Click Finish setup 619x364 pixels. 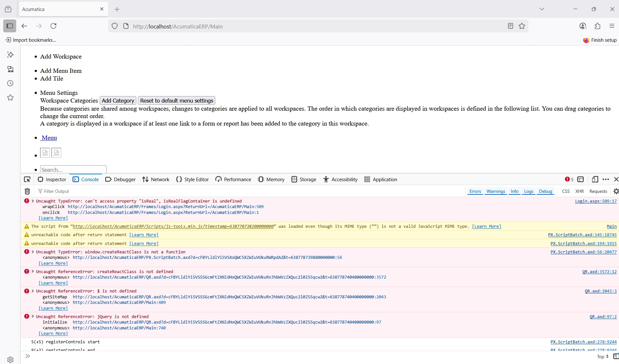600,40
